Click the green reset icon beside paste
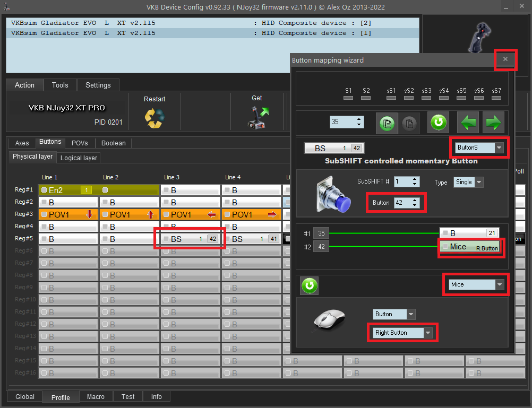Screen dimensions: 532x408 [x=439, y=122]
